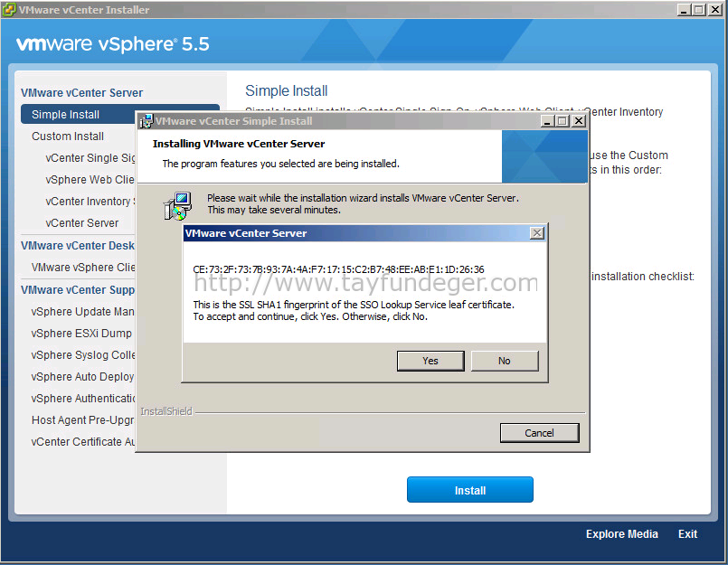Image resolution: width=728 pixels, height=565 pixels.
Task: Click No to reject the certificate
Action: pyautogui.click(x=505, y=361)
